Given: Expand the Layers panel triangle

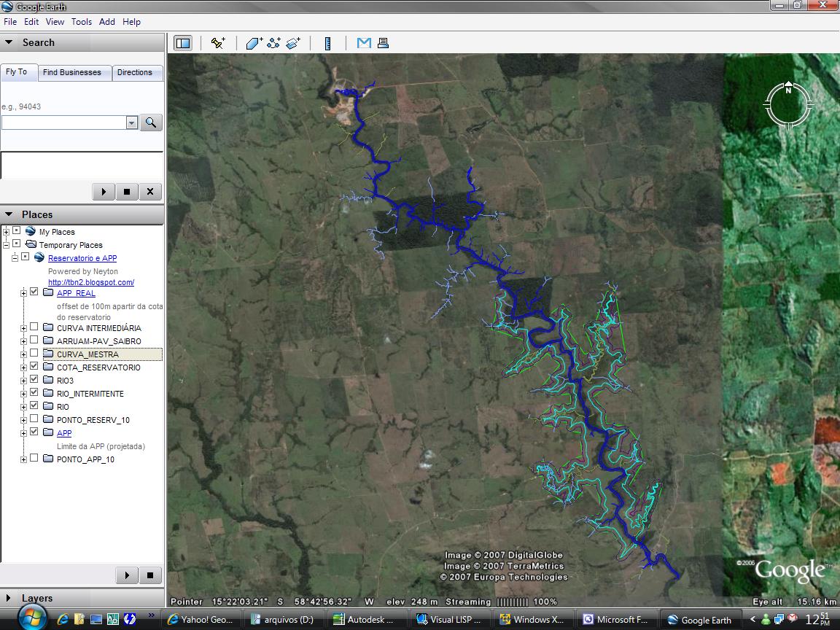Looking at the screenshot, I should click(9, 598).
